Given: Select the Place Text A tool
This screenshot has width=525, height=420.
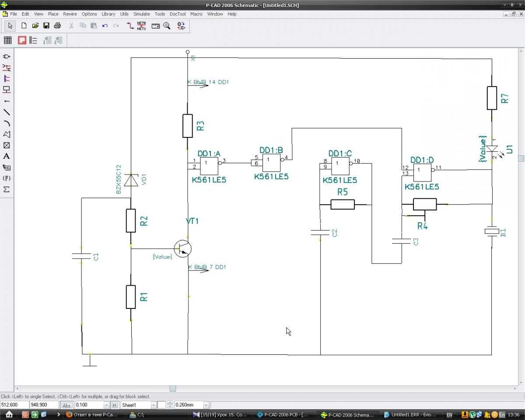Looking at the screenshot, I should (x=7, y=156).
